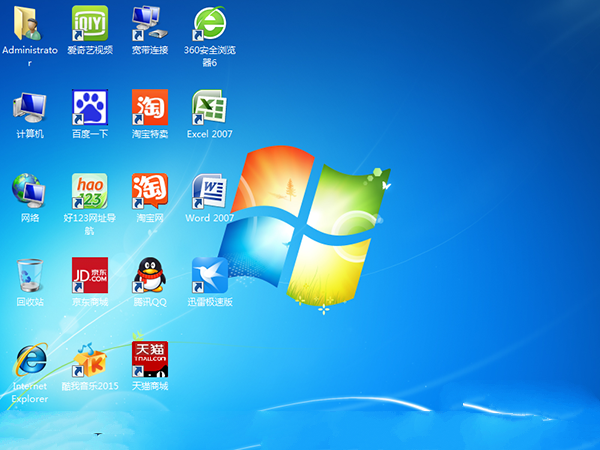Screen dimensions: 600x450
Task: Click the 淘宝网 shortcut icon
Action: click(x=150, y=191)
